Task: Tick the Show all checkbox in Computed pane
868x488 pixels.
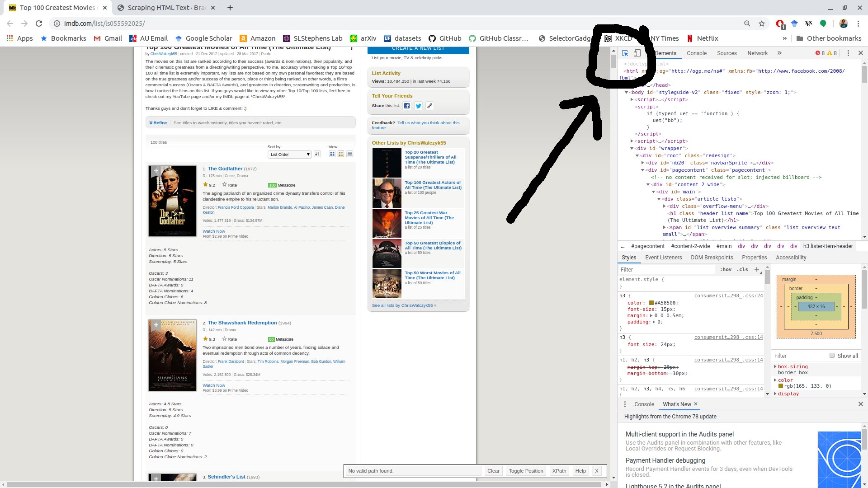Action: (832, 356)
